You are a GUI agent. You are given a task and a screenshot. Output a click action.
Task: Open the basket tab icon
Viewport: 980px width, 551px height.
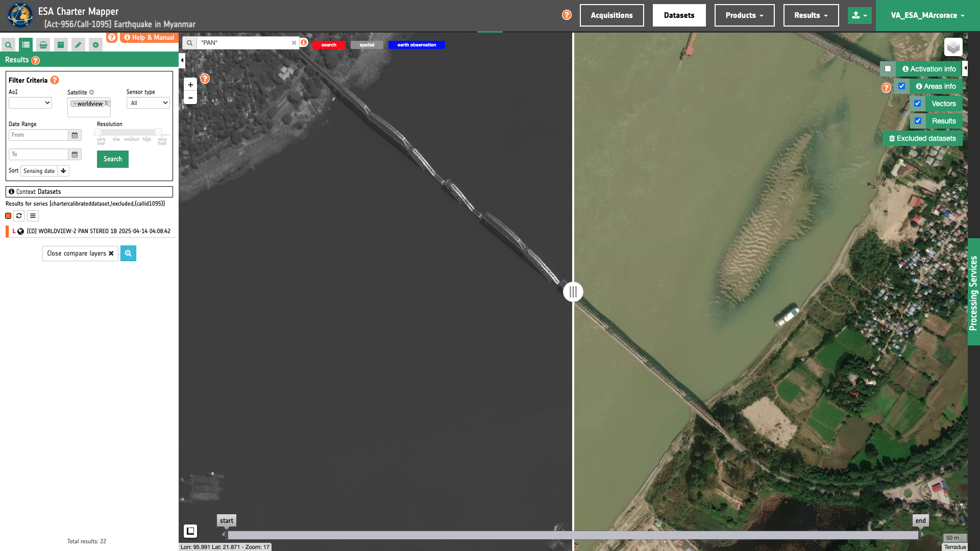[x=43, y=45]
